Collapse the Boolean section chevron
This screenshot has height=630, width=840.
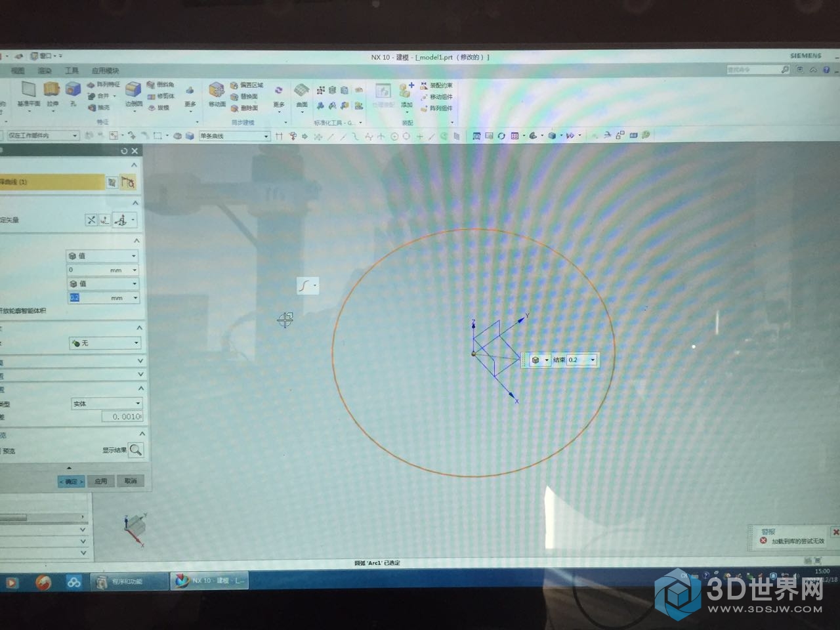coord(139,327)
